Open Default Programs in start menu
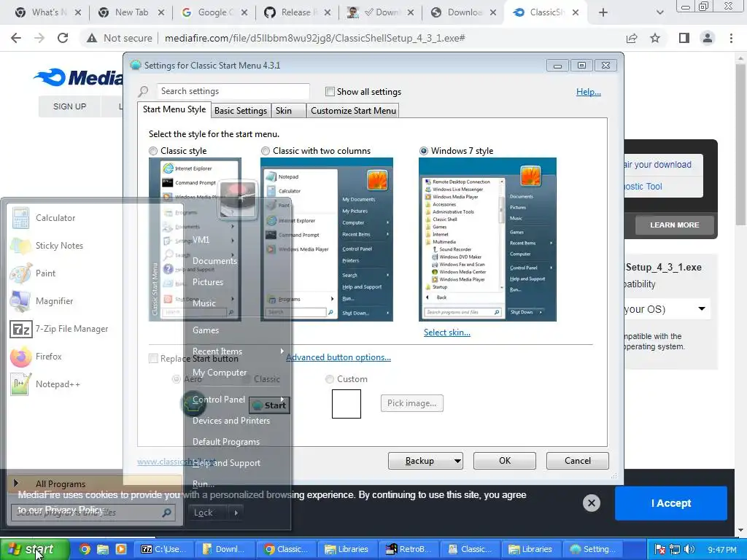Viewport: 747px width, 560px height. point(226,442)
